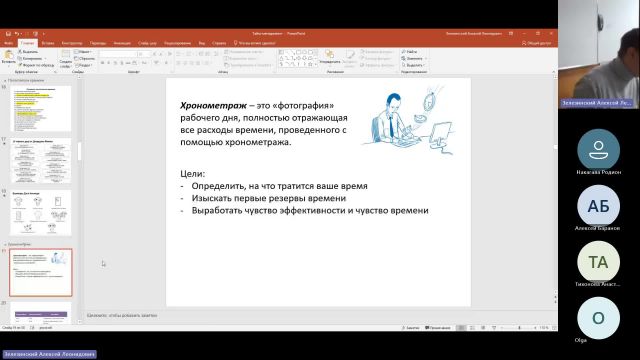Open the Design (Конструктор) ribbon tab
640x360 pixels.
[x=72, y=43]
